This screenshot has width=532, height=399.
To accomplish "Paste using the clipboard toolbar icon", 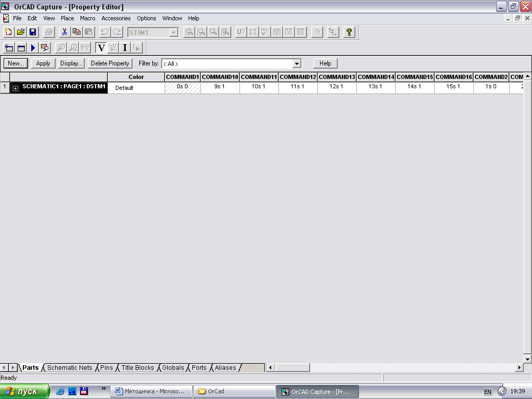I will tap(89, 32).
